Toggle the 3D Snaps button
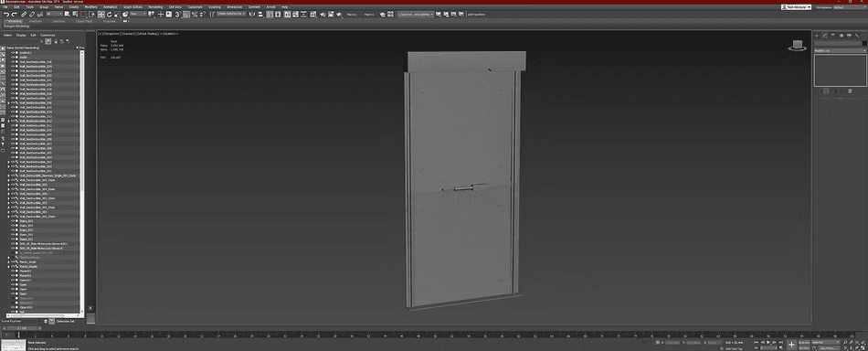This screenshot has width=868, height=351. [177, 14]
